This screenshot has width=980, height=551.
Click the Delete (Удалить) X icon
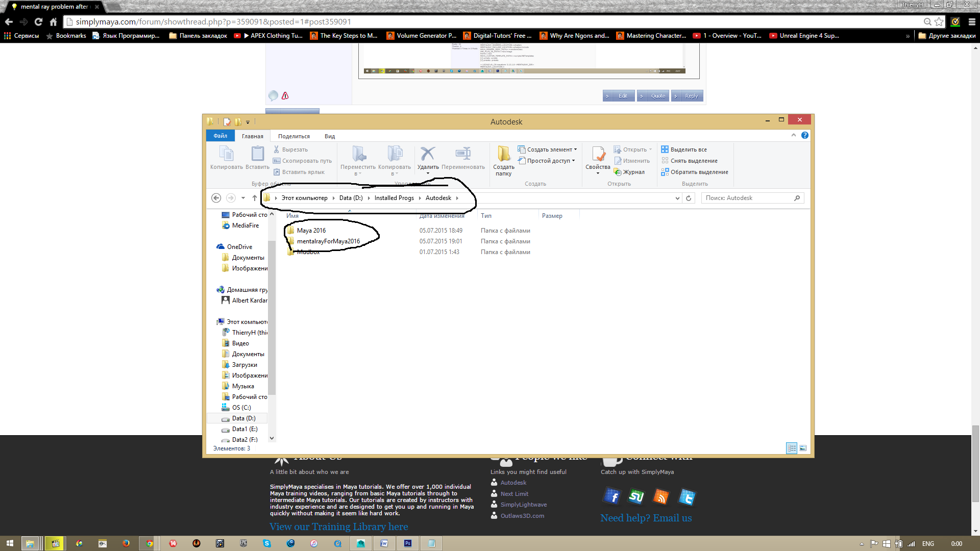tap(428, 154)
